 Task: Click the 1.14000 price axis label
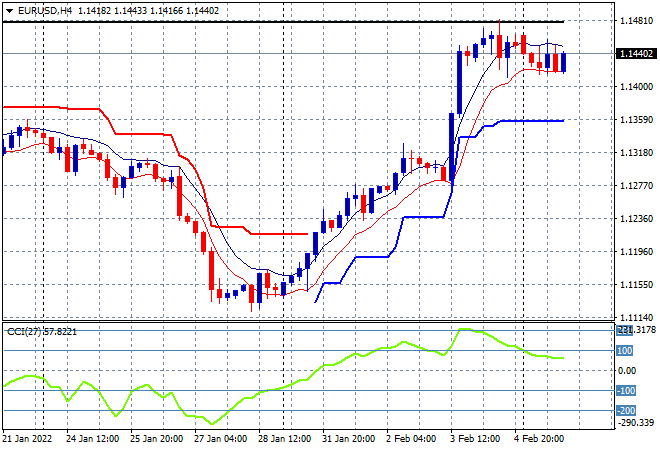636,87
